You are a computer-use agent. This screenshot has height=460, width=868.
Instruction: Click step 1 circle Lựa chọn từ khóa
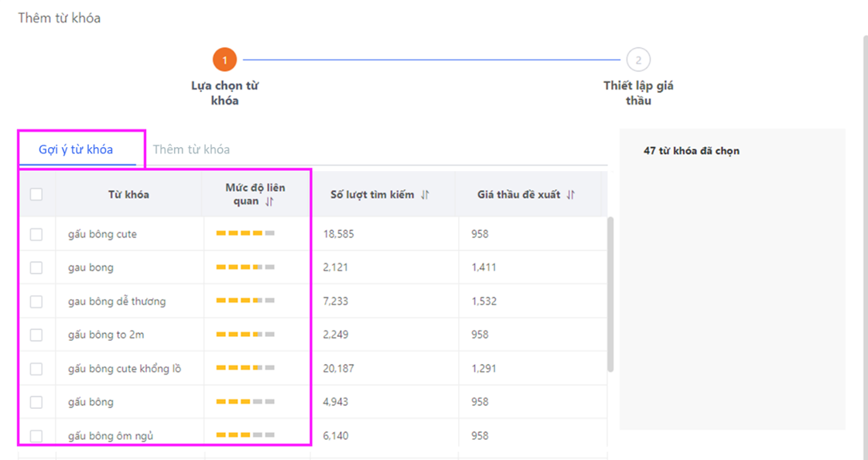coord(225,60)
